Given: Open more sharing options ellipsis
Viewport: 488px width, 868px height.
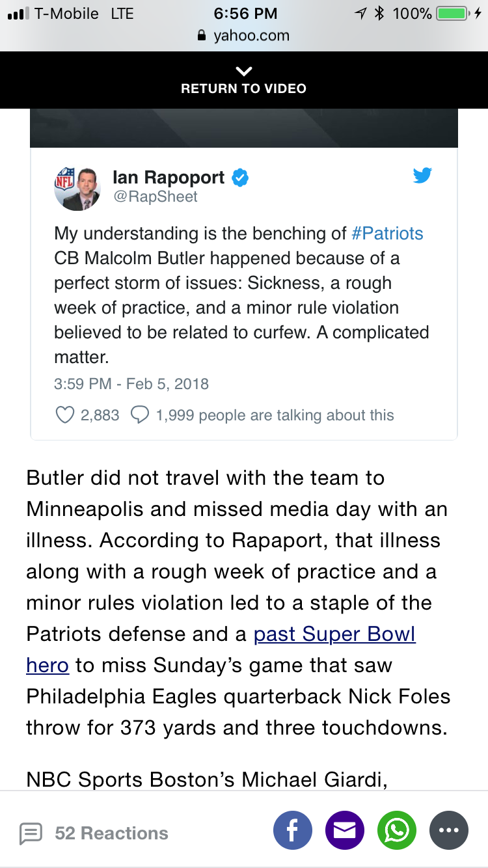Looking at the screenshot, I should [449, 831].
